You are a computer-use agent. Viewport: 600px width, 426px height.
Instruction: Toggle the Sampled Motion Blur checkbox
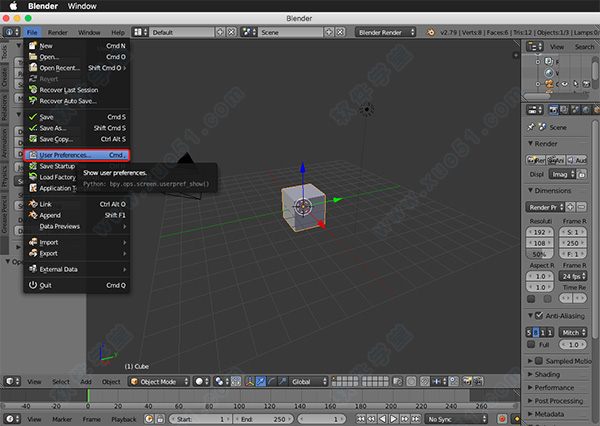539,361
